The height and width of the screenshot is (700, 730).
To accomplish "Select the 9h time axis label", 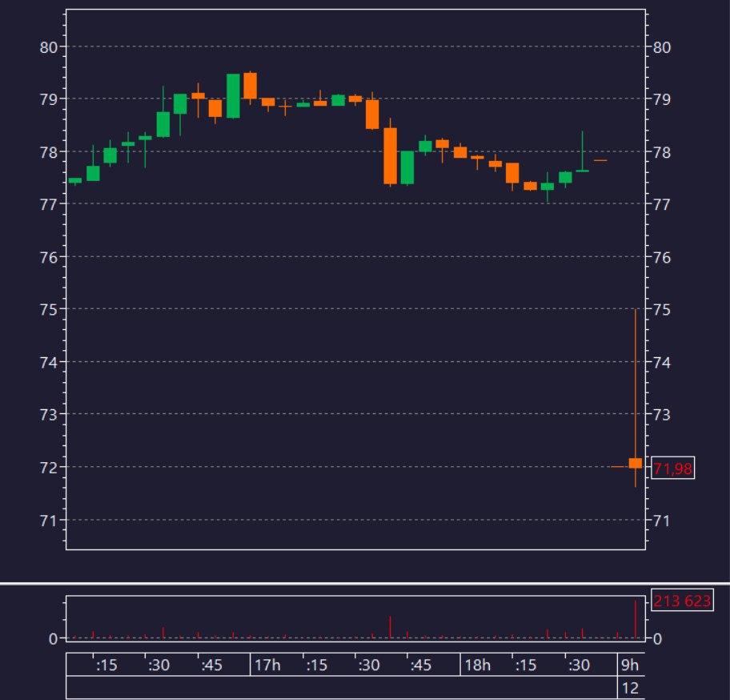I will pos(630,665).
